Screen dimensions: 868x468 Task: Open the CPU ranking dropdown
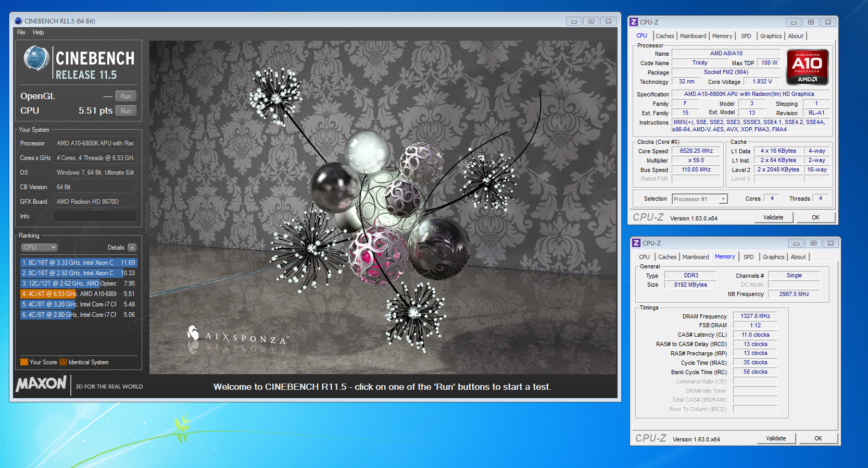pos(39,248)
